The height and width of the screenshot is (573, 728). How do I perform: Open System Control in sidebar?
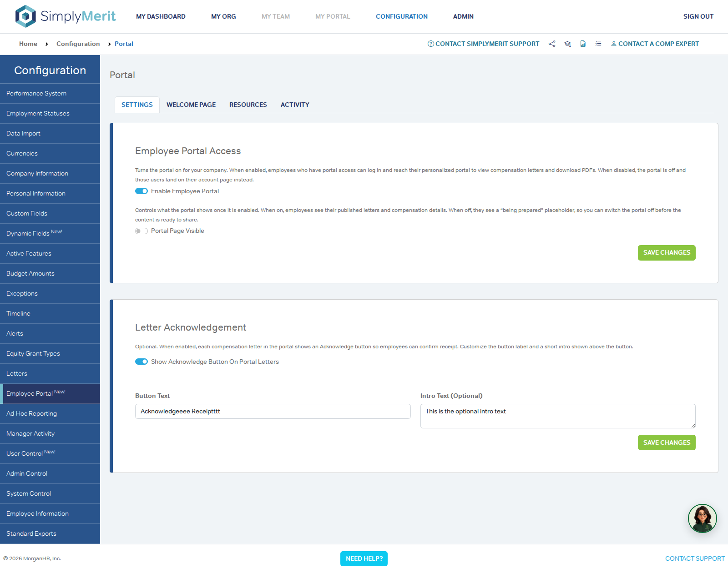(50, 494)
